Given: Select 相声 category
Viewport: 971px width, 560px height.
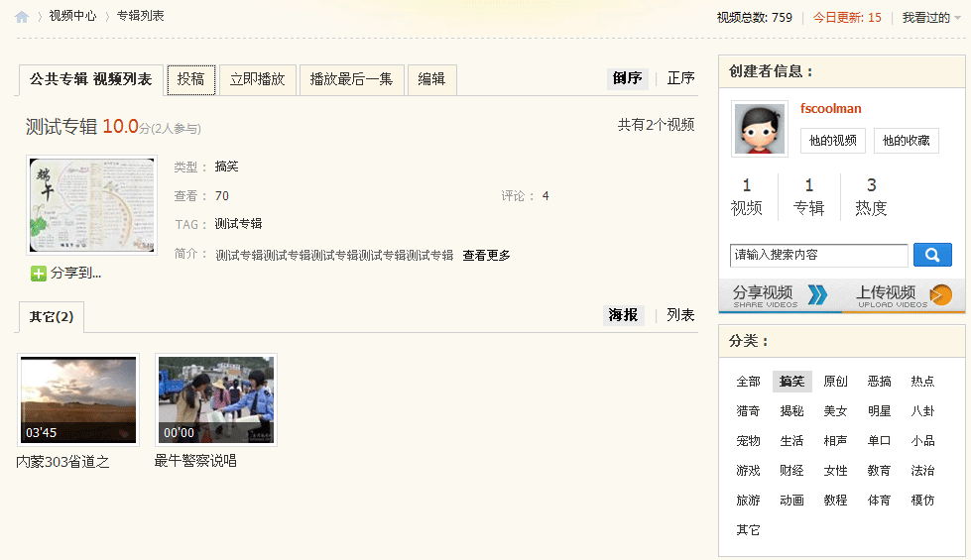Looking at the screenshot, I should click(835, 441).
